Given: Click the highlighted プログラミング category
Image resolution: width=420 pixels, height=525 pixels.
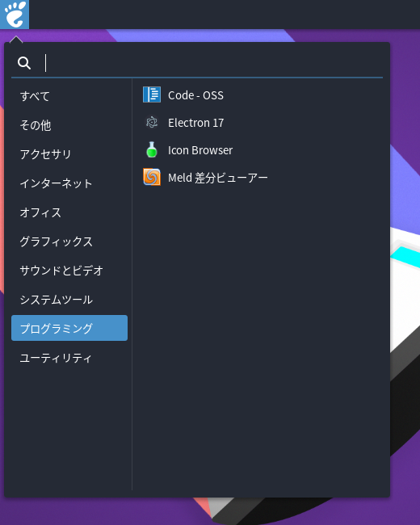Looking at the screenshot, I should [69, 328].
